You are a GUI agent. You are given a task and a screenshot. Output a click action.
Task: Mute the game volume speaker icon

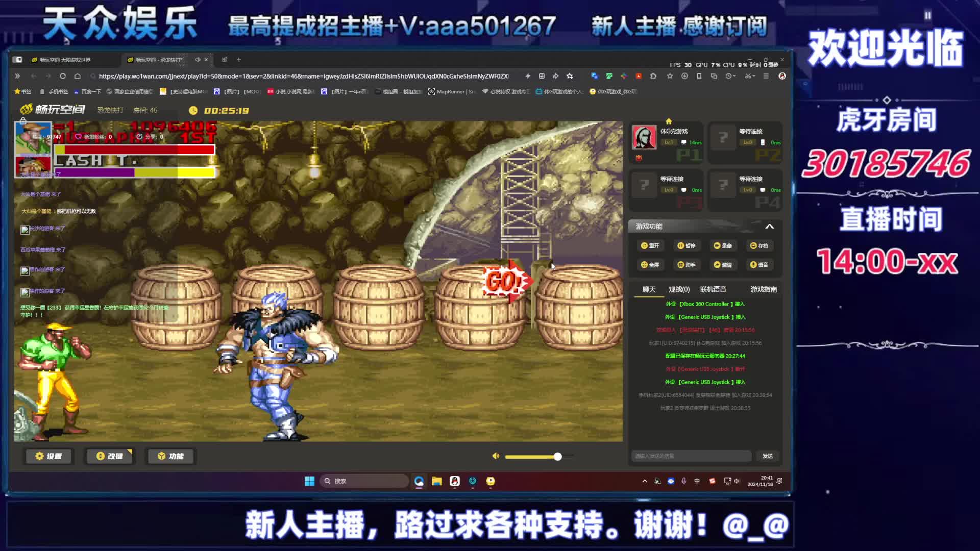pos(495,456)
